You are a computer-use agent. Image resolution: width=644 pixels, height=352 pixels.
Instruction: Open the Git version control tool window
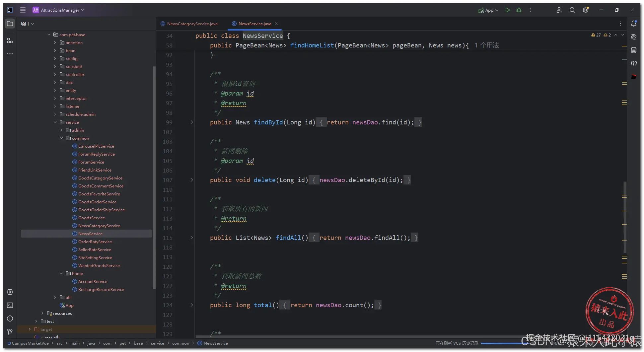(x=10, y=332)
